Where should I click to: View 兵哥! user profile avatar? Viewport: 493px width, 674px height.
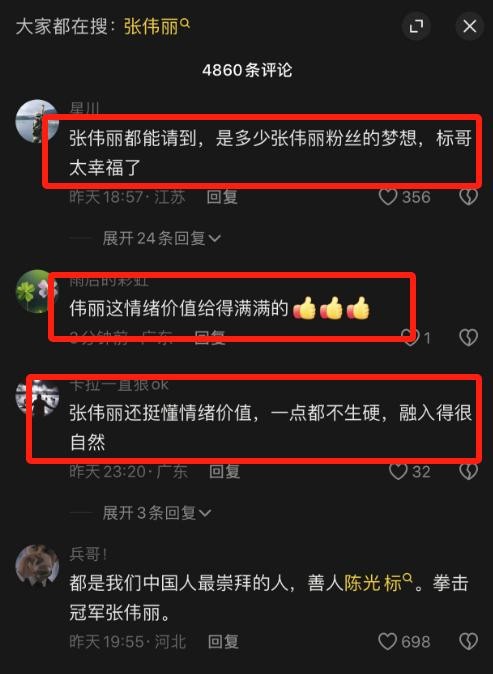[x=37, y=566]
